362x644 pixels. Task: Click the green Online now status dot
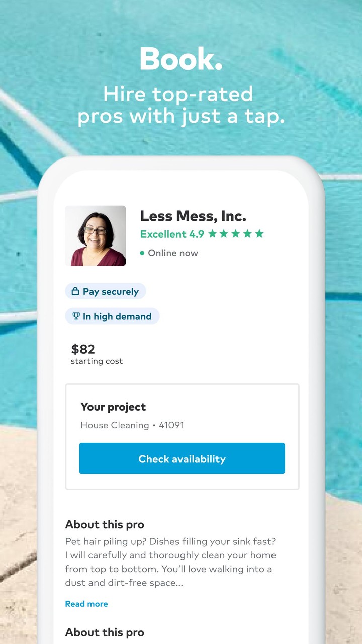(x=143, y=253)
